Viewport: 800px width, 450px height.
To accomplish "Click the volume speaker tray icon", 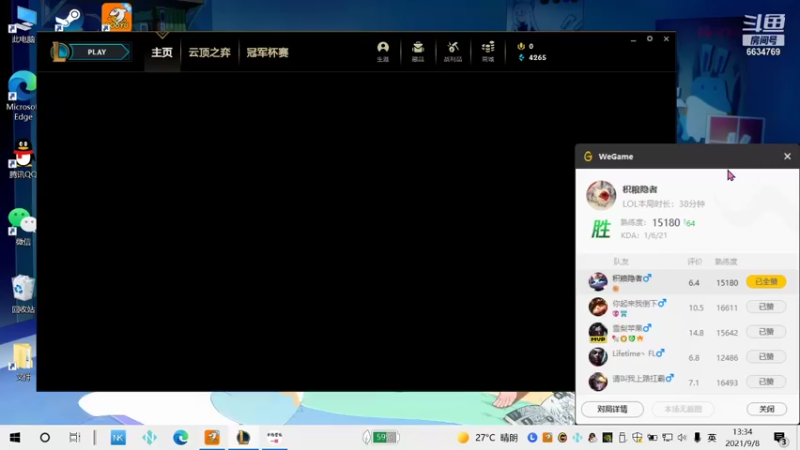I will point(682,437).
